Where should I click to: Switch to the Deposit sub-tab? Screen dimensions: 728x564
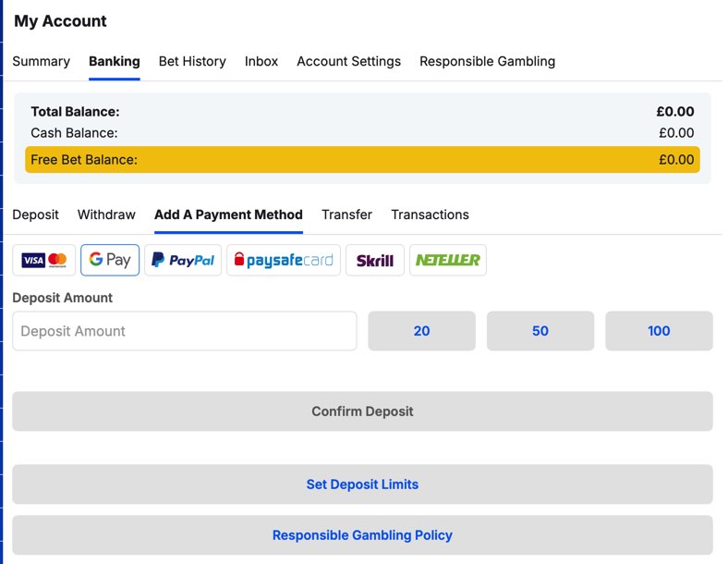36,215
